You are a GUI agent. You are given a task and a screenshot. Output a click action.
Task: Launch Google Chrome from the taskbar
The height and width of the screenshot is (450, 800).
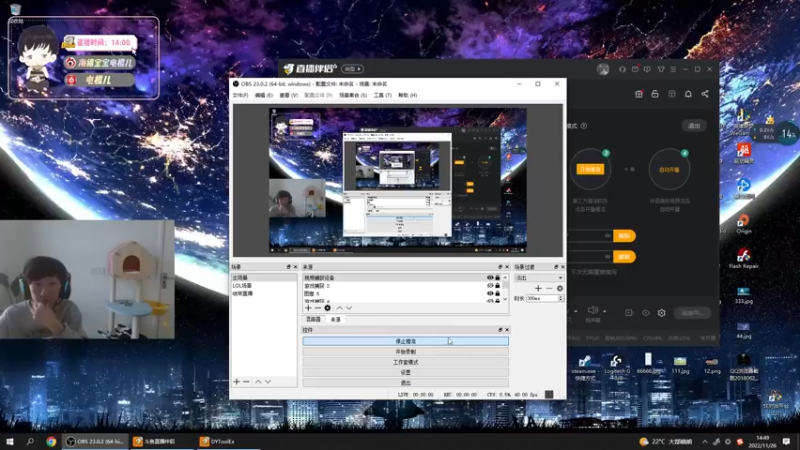pyautogui.click(x=51, y=441)
